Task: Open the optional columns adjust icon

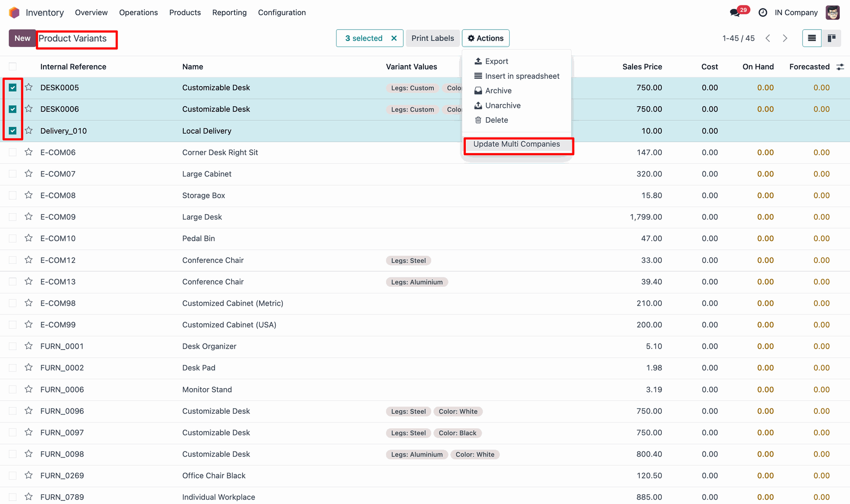Action: tap(840, 67)
